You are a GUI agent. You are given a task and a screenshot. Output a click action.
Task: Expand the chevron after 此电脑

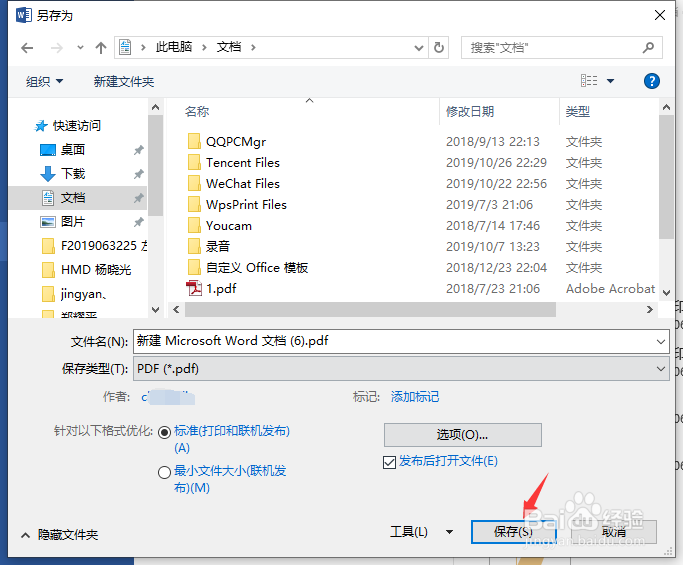(204, 47)
